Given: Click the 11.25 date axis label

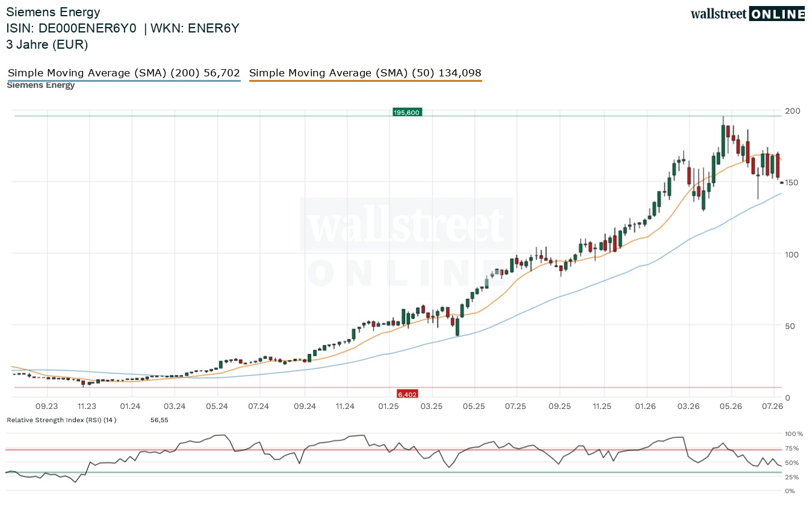Looking at the screenshot, I should 601,407.
